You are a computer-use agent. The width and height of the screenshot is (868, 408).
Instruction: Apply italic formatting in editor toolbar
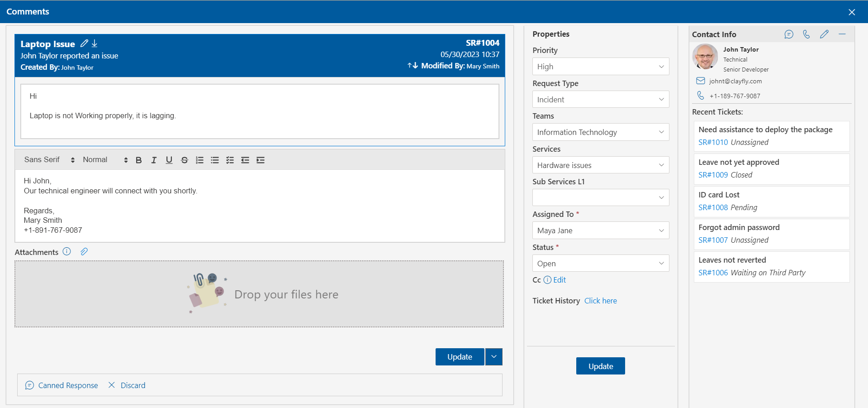(x=154, y=160)
